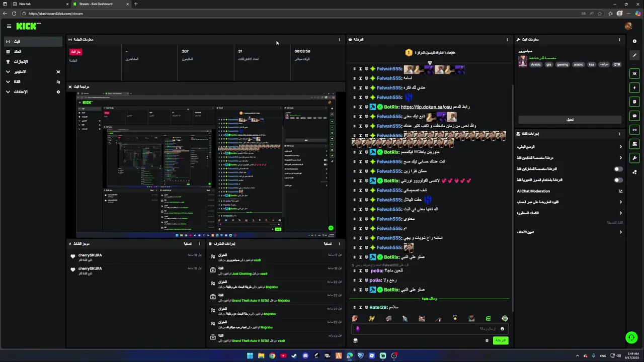Click the green support chat bubble button

(x=631, y=337)
